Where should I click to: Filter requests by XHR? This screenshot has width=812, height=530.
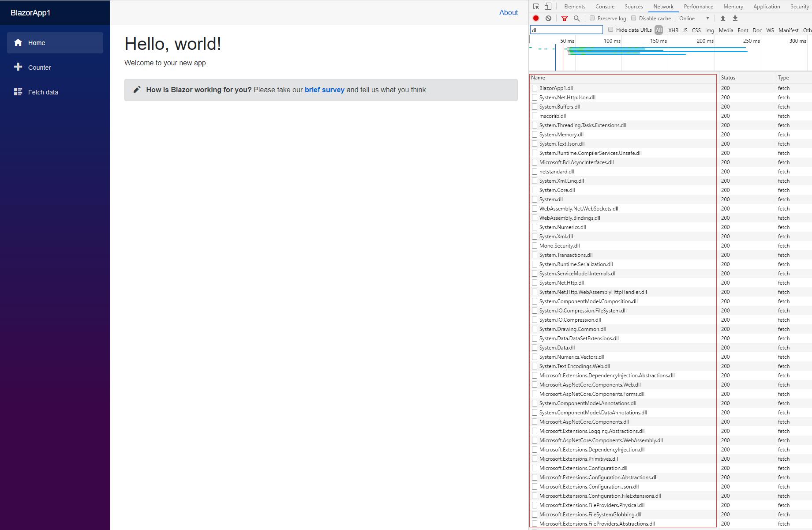[673, 30]
